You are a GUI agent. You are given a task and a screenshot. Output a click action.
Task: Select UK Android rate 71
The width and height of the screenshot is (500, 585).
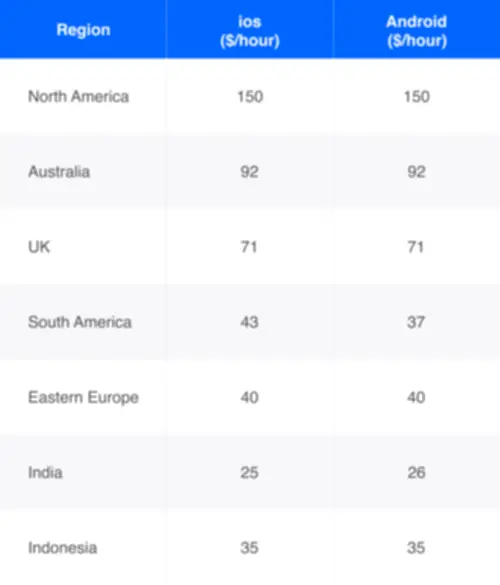tap(416, 247)
